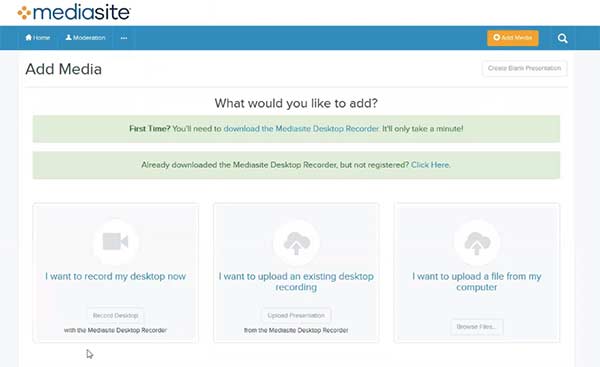
Task: Click 'with the Mediasite Desktop Recorder' caption
Action: coord(115,330)
